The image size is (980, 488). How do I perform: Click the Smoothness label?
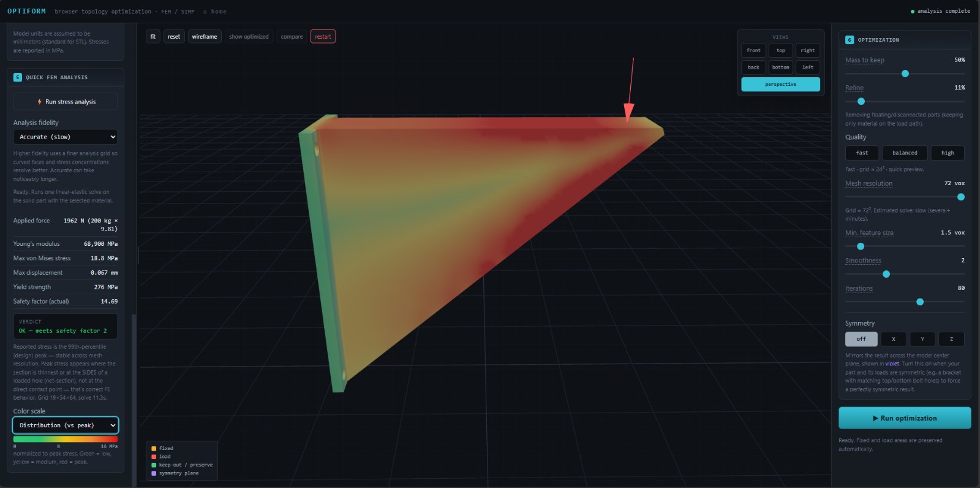pos(863,261)
